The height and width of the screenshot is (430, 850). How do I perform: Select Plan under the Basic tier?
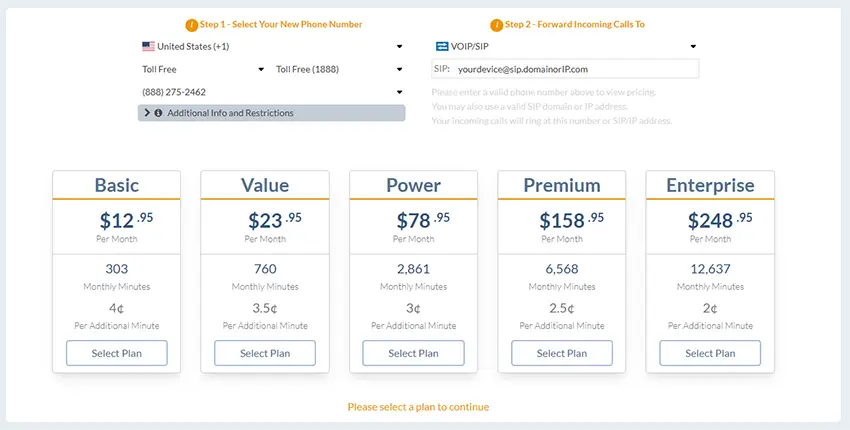[x=117, y=353]
